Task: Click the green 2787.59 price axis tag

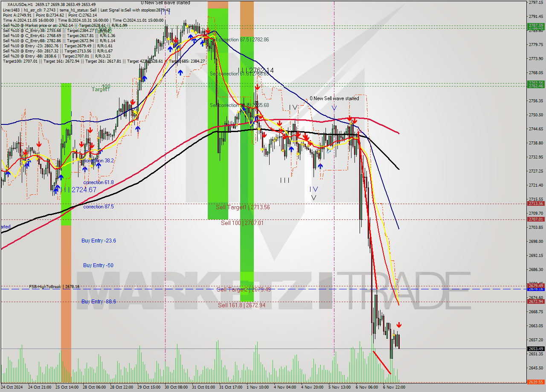Action: pyautogui.click(x=536, y=25)
